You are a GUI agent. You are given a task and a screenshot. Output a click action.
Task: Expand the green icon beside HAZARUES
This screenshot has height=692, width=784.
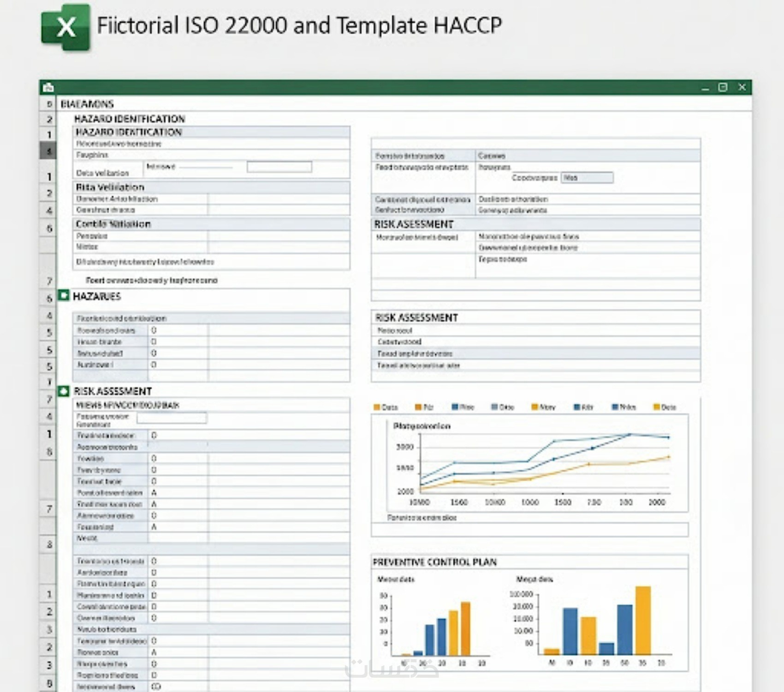pyautogui.click(x=64, y=295)
